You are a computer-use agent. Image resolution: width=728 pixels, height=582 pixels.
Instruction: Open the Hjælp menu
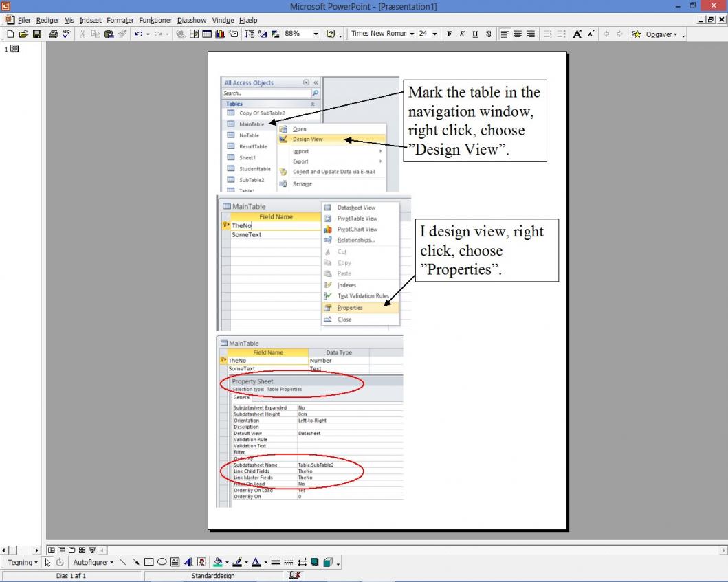point(248,20)
